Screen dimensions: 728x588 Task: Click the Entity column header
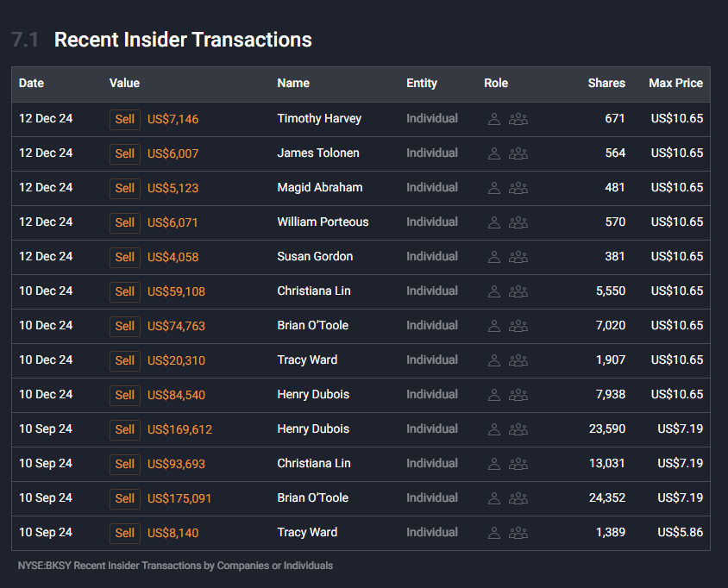(422, 83)
